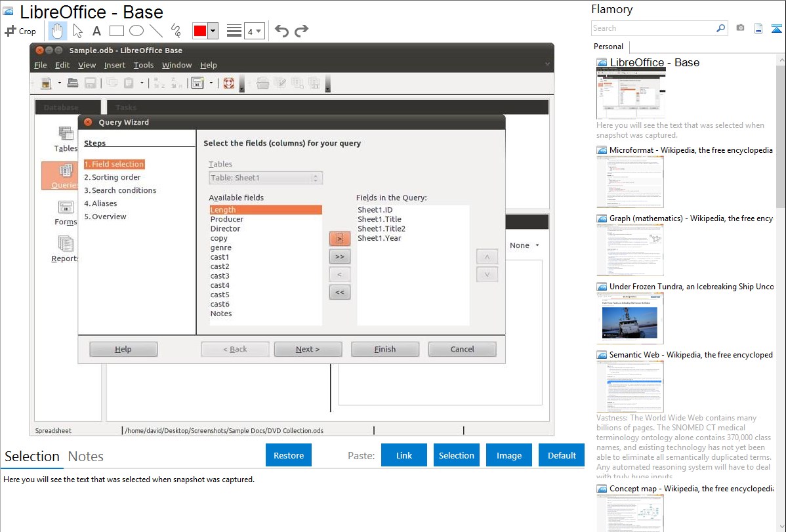Click the Open folder icon in Base toolbar
Image resolution: width=786 pixels, height=532 pixels.
(x=73, y=83)
